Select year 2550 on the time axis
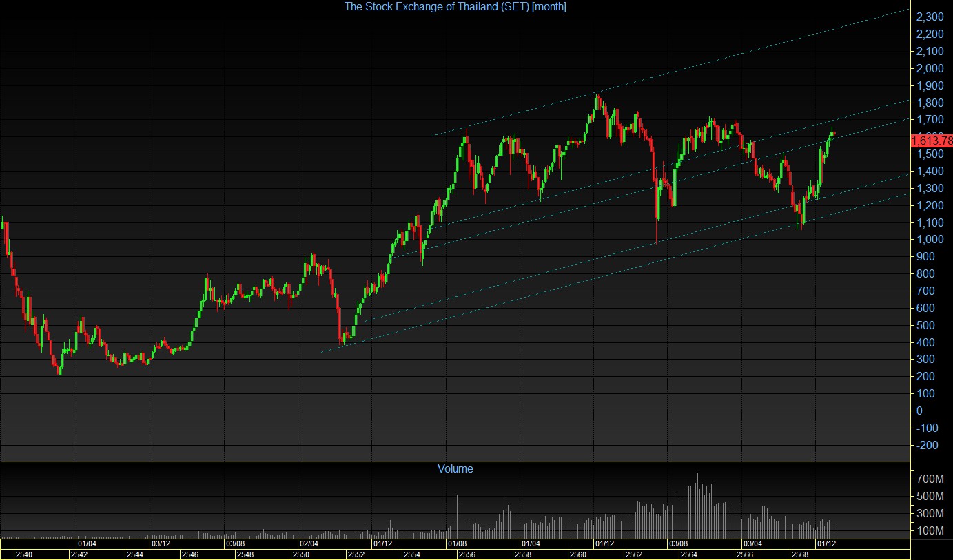The image size is (953, 560). [301, 554]
